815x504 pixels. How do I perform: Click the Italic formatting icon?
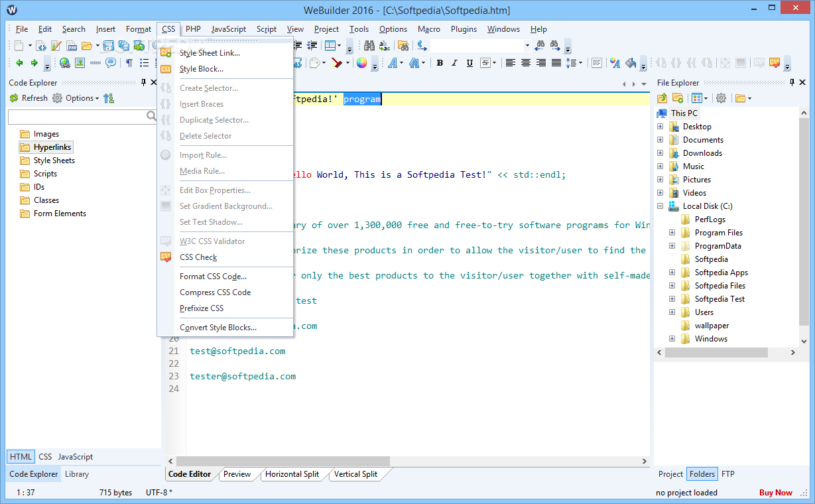[x=454, y=63]
